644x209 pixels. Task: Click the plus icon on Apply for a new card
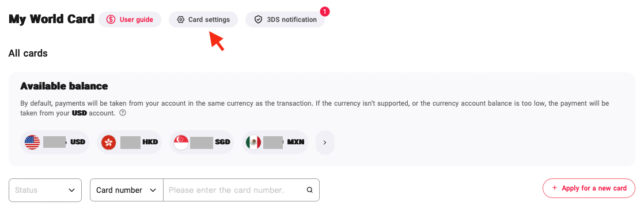click(555, 188)
